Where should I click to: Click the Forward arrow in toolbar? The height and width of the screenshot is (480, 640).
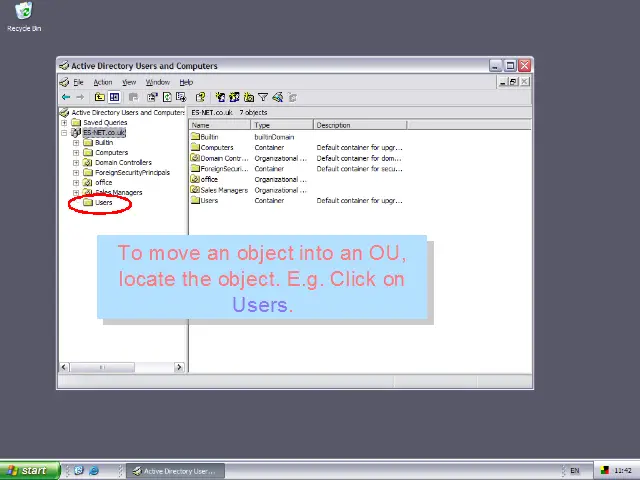[80, 97]
